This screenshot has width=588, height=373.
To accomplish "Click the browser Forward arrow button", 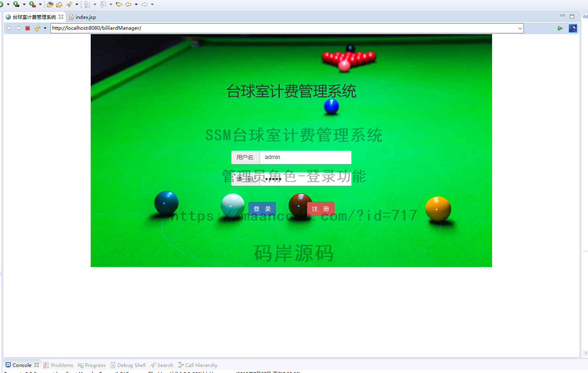I will (18, 28).
